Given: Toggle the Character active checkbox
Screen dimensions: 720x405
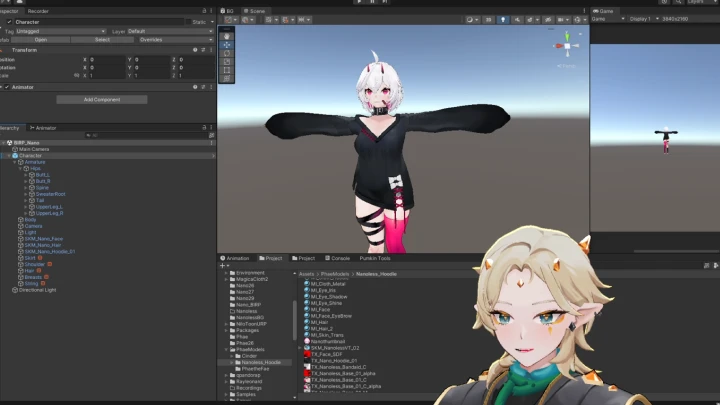Looking at the screenshot, I should 9,22.
